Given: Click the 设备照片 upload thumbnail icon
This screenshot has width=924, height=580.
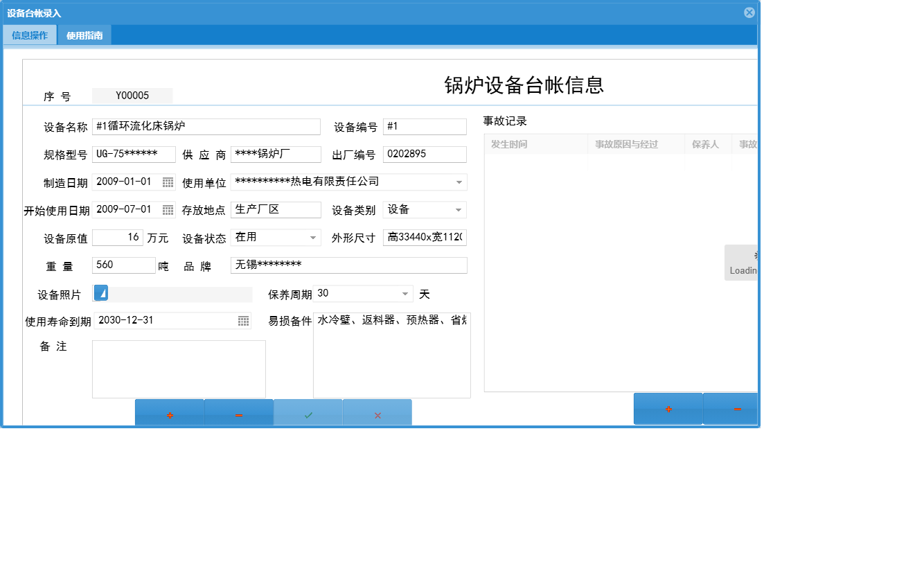Looking at the screenshot, I should 100,293.
